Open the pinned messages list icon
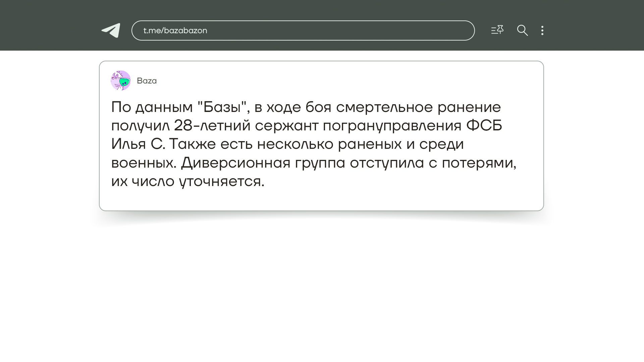 coord(497,30)
